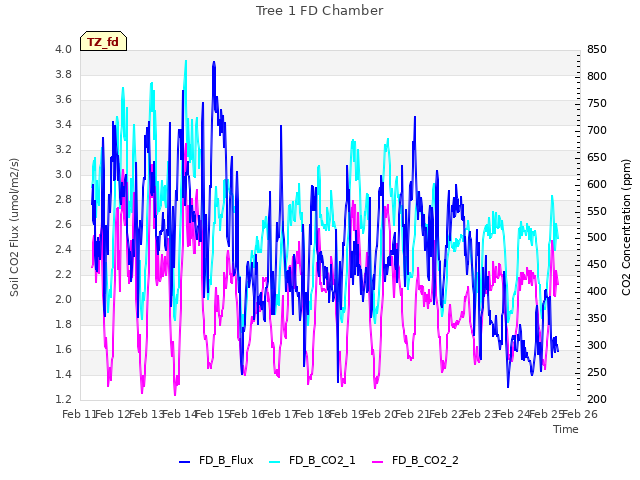Viewport: 640px width, 480px height.
Task: Click the 350 right axis tick label
Action: (x=597, y=318)
